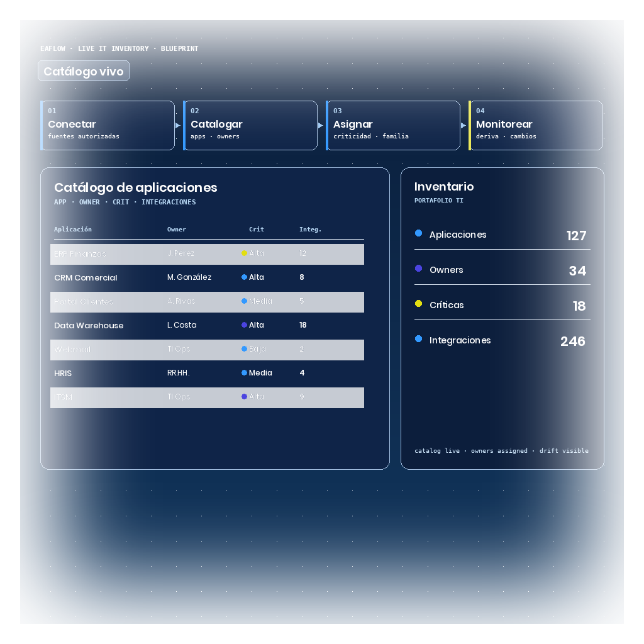Click integrations count 4 for HRIS
Viewport: 644px width, 644px height.
(x=303, y=373)
